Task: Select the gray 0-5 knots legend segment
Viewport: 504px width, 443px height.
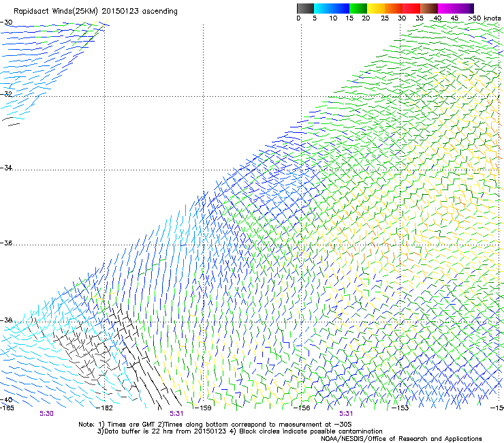Action: (x=305, y=8)
